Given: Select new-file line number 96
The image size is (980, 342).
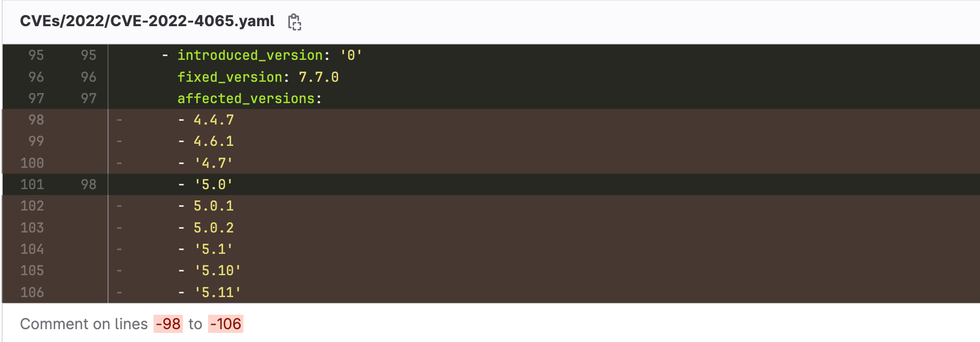Looking at the screenshot, I should (88, 76).
